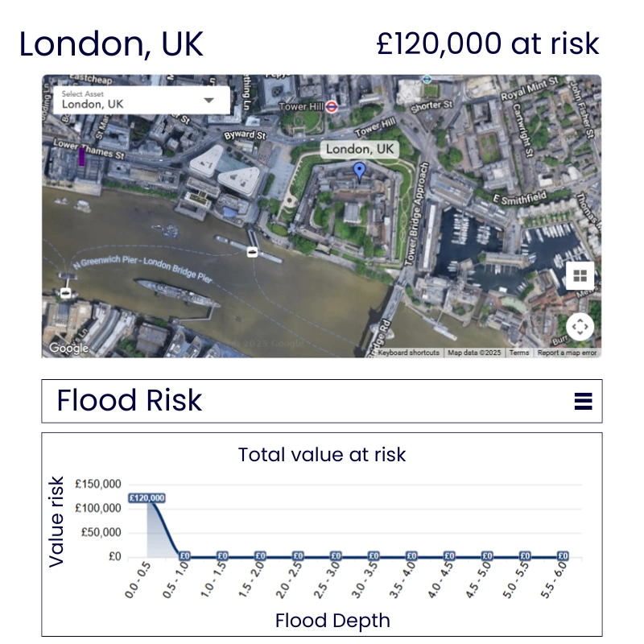Click the £120,000 data point label
The height and width of the screenshot is (644, 644).
(x=147, y=498)
